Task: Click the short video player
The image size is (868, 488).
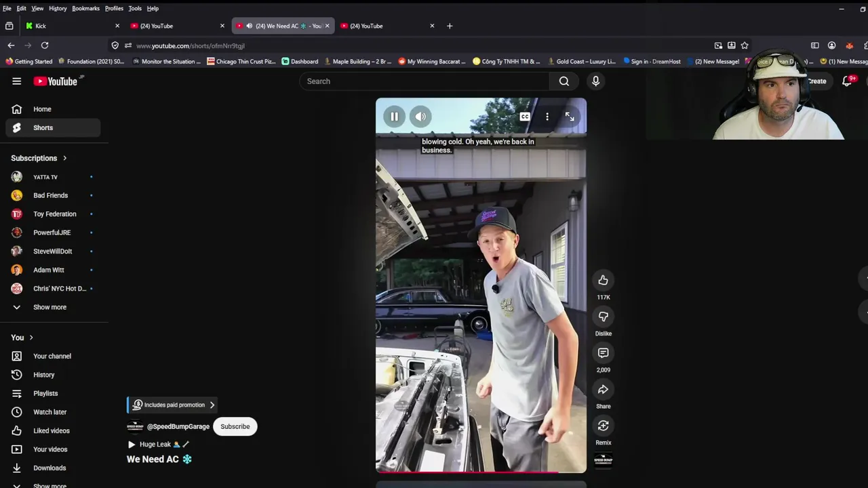Action: 481,285
